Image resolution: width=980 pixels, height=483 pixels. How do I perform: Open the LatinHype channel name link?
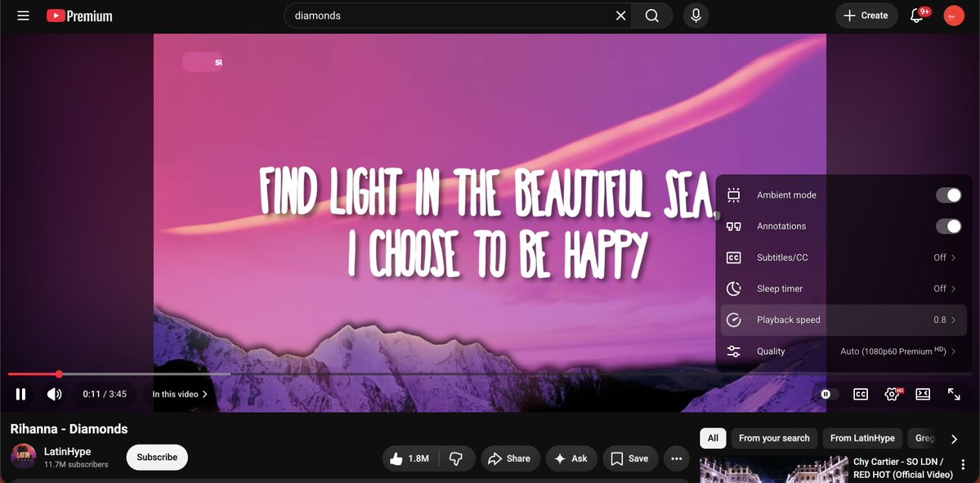tap(68, 451)
